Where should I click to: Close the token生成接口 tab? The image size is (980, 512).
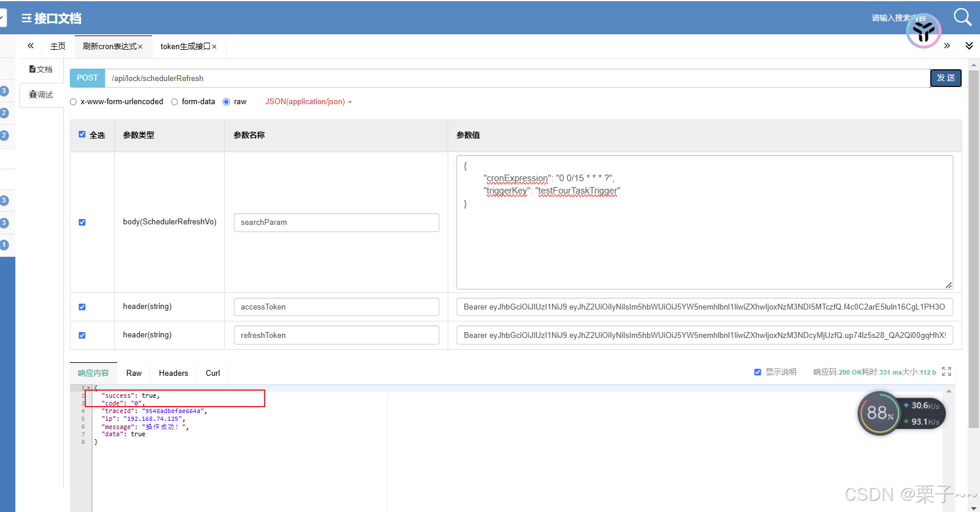214,47
